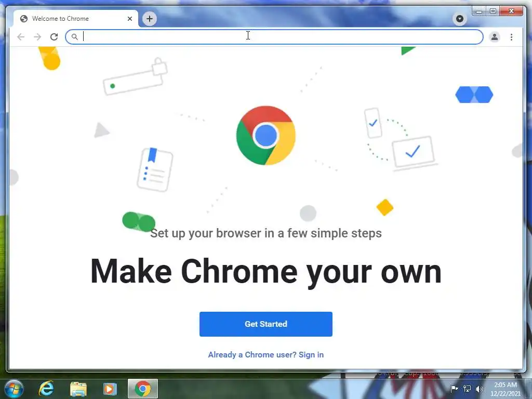Click the forward navigation arrow
The width and height of the screenshot is (532, 399).
[x=37, y=37]
